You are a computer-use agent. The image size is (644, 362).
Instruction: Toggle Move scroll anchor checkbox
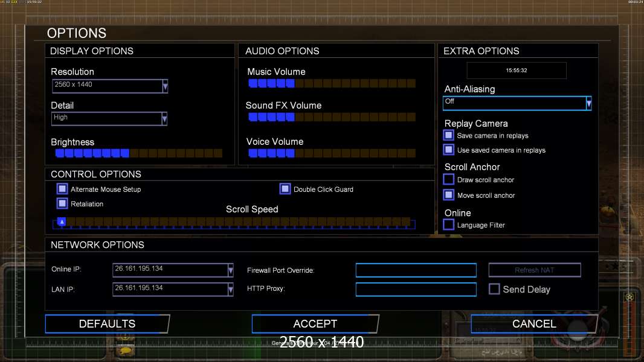pyautogui.click(x=448, y=195)
